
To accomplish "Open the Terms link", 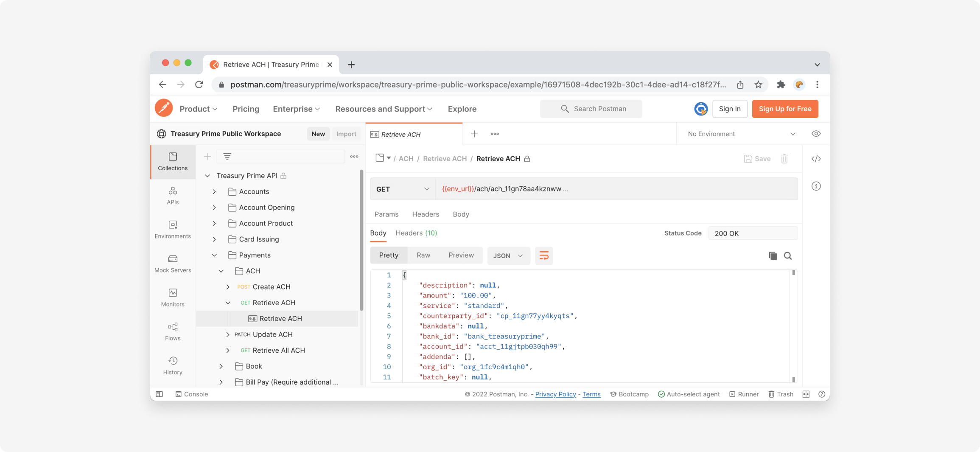I will [591, 394].
